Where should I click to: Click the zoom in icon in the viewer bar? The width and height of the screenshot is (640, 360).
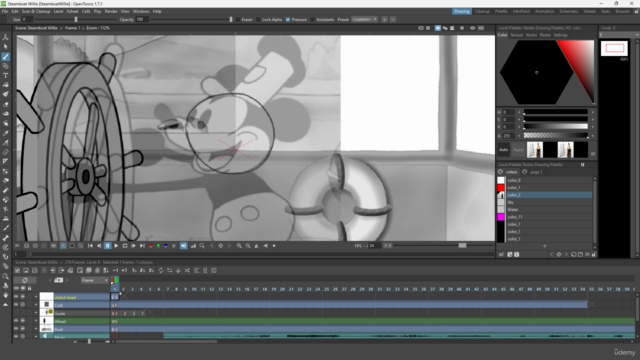[x=239, y=246]
